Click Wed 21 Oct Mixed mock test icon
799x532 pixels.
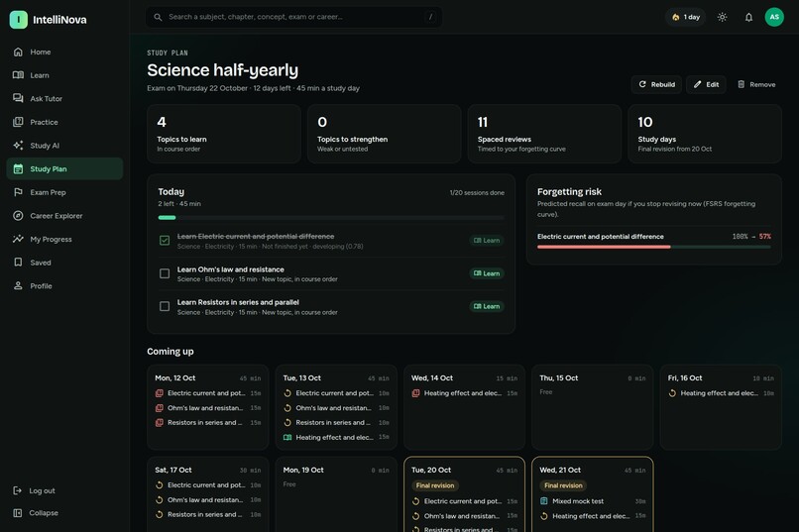coord(543,501)
